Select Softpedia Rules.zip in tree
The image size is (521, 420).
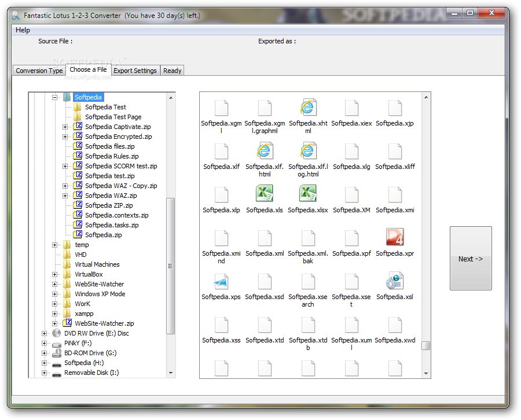[112, 156]
